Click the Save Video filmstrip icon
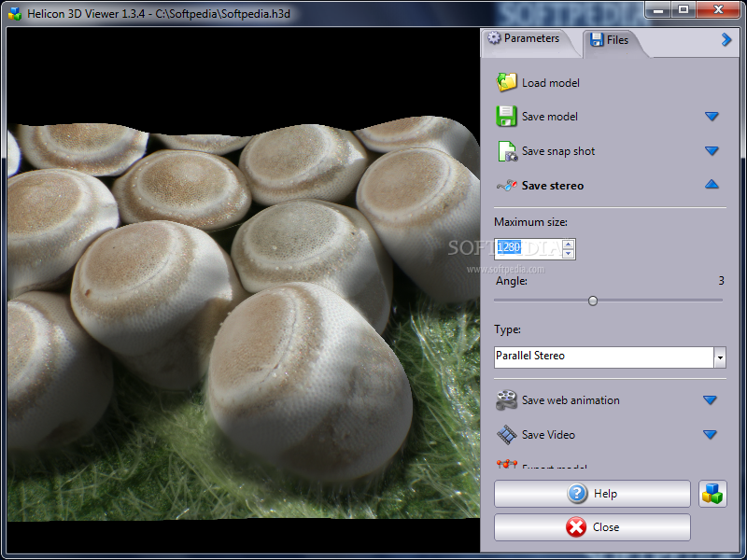 [506, 435]
